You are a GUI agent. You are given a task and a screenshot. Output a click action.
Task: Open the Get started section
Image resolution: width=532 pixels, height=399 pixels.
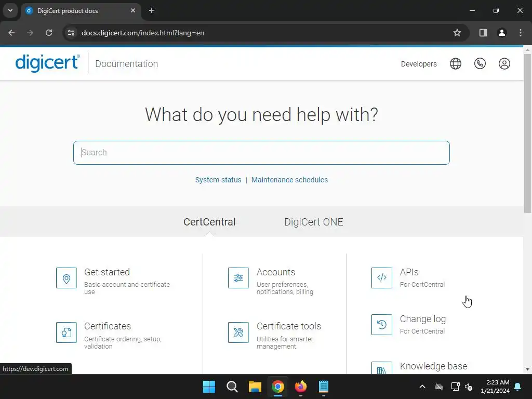coord(107,272)
